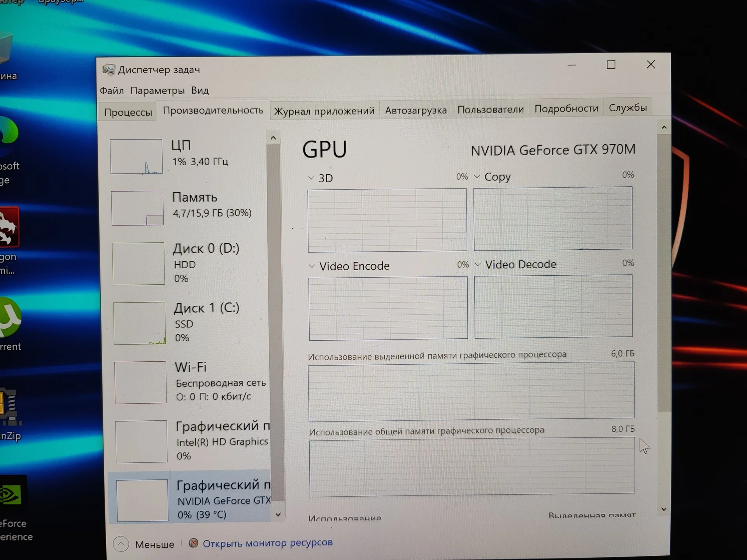Select the Диск 1 (C:) graph thumbnail
This screenshot has height=560, width=747.
point(140,323)
